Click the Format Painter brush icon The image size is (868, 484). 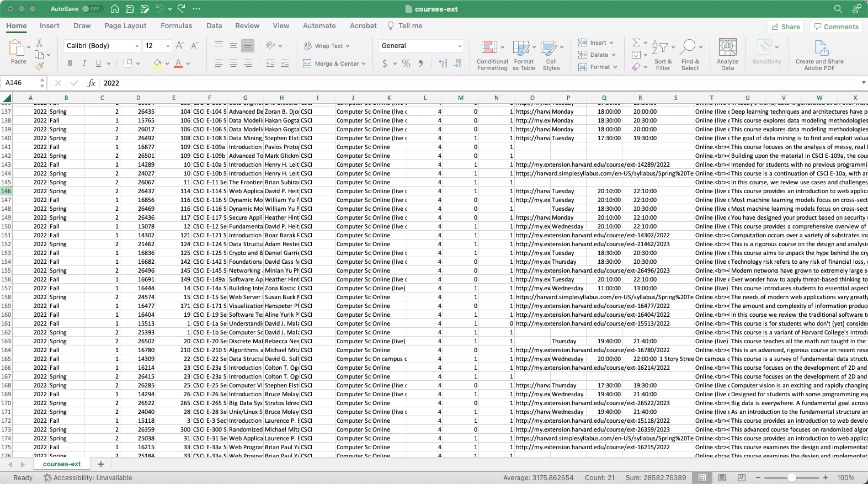coord(39,67)
